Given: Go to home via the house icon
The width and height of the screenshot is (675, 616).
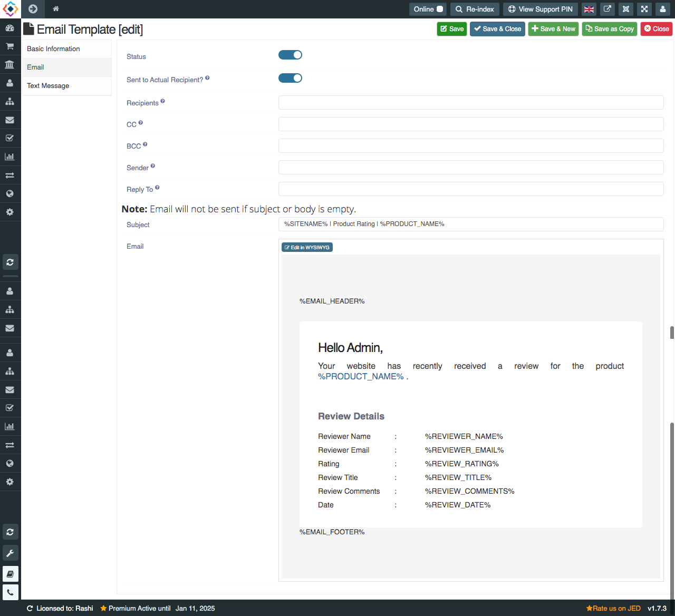Looking at the screenshot, I should coord(56,9).
